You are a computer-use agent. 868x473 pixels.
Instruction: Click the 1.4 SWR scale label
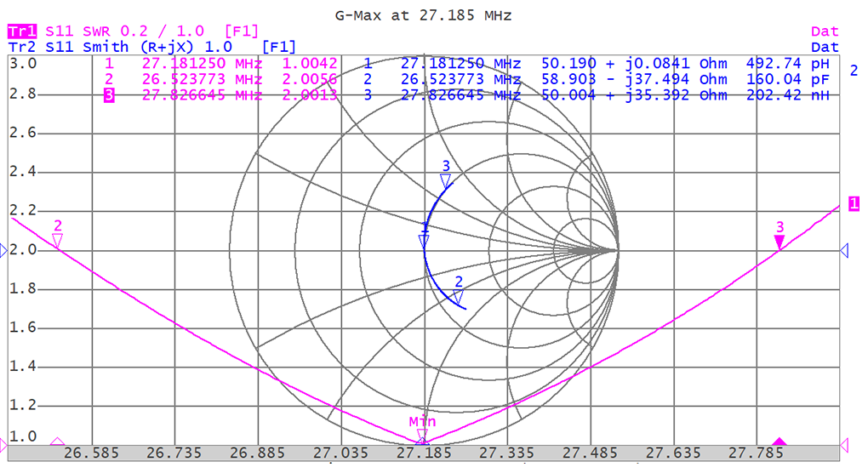tap(23, 366)
